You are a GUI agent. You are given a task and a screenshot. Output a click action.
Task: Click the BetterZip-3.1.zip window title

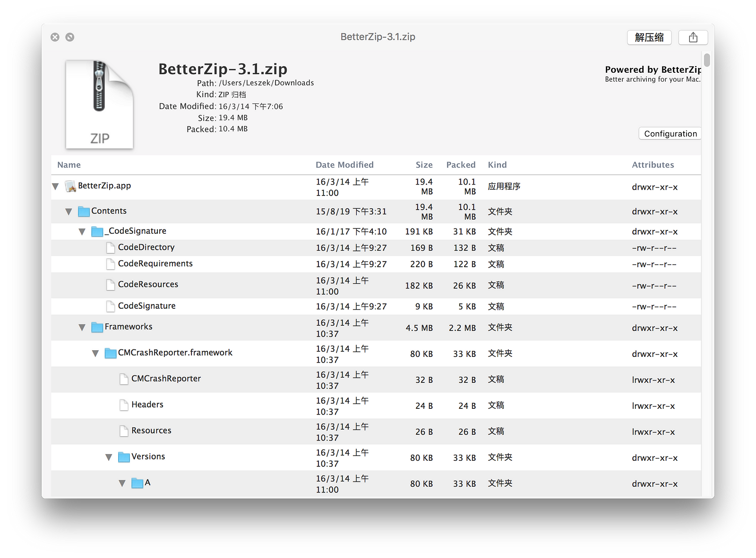[x=378, y=37]
